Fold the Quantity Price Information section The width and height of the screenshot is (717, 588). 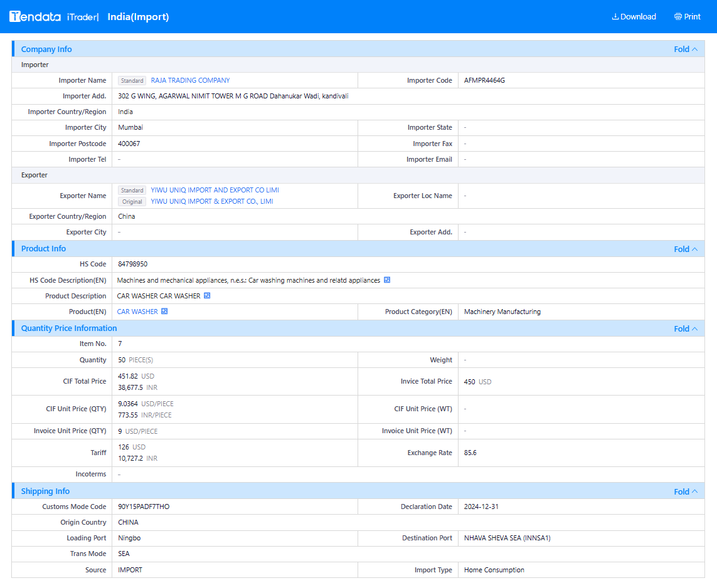(x=686, y=328)
